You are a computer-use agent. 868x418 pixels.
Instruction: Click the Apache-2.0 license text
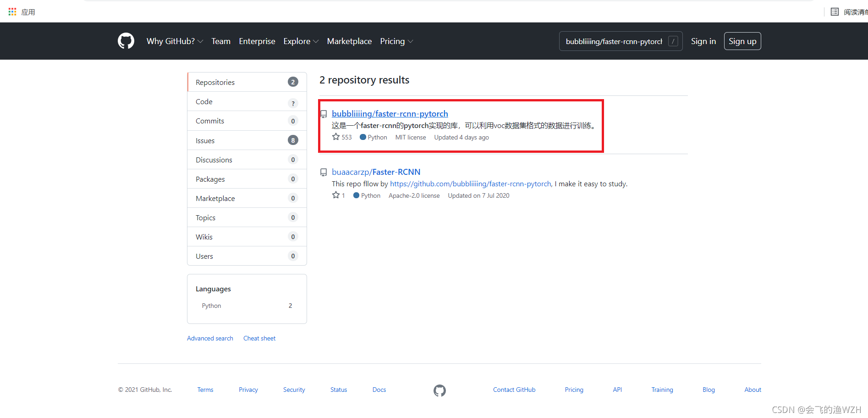click(414, 195)
